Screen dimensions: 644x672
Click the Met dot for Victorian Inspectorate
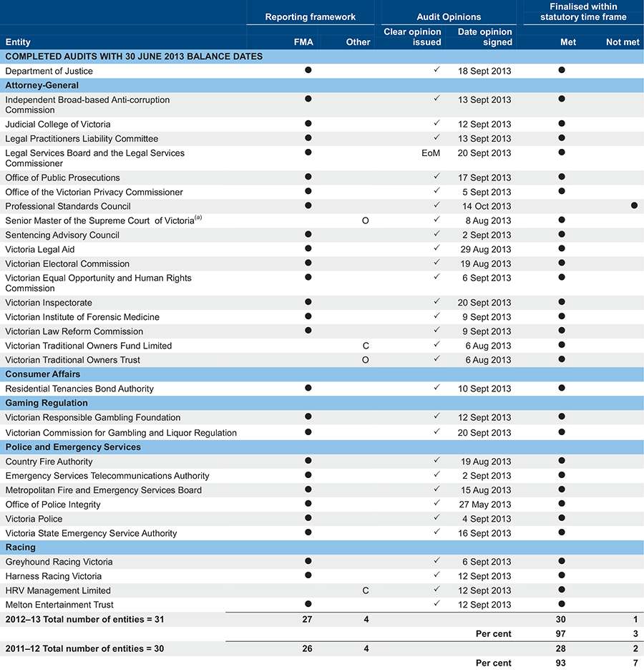(x=561, y=302)
